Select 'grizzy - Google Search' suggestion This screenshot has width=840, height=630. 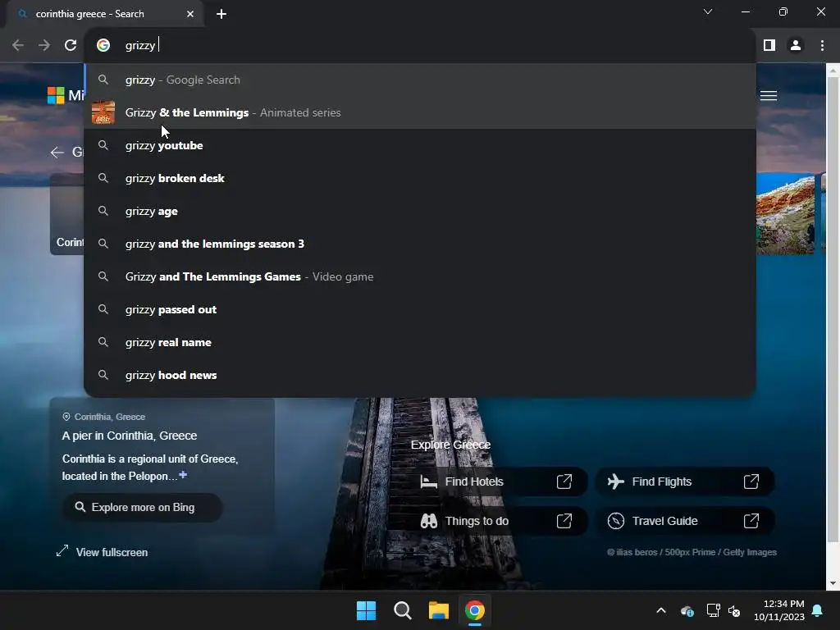[419, 80]
